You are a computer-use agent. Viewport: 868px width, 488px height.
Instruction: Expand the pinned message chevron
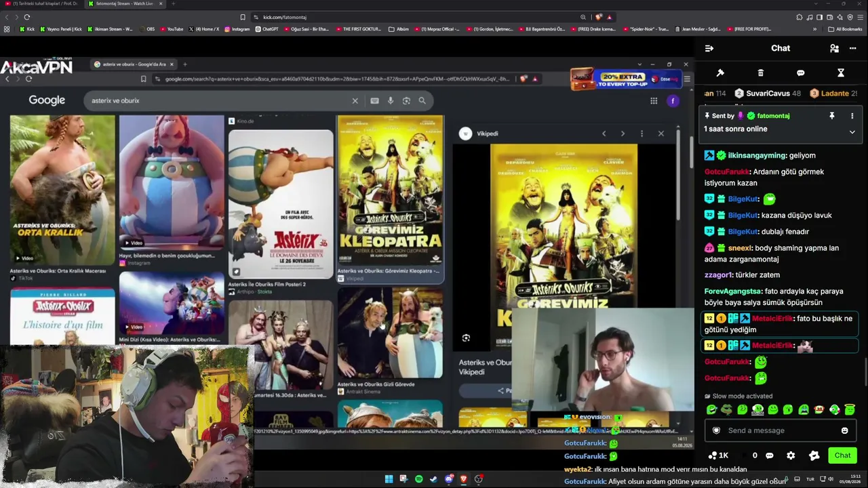(x=852, y=132)
